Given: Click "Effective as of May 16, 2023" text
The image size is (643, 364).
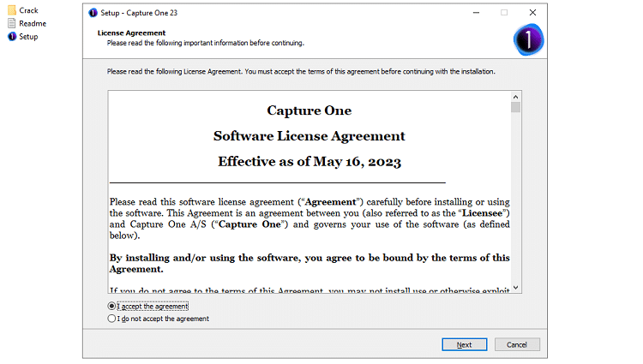Looking at the screenshot, I should click(x=309, y=161).
